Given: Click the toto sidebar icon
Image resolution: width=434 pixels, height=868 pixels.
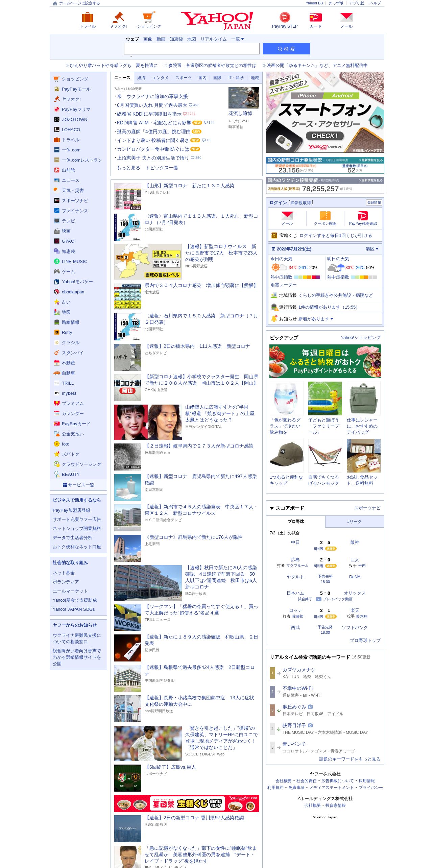Looking at the screenshot, I should [57, 444].
